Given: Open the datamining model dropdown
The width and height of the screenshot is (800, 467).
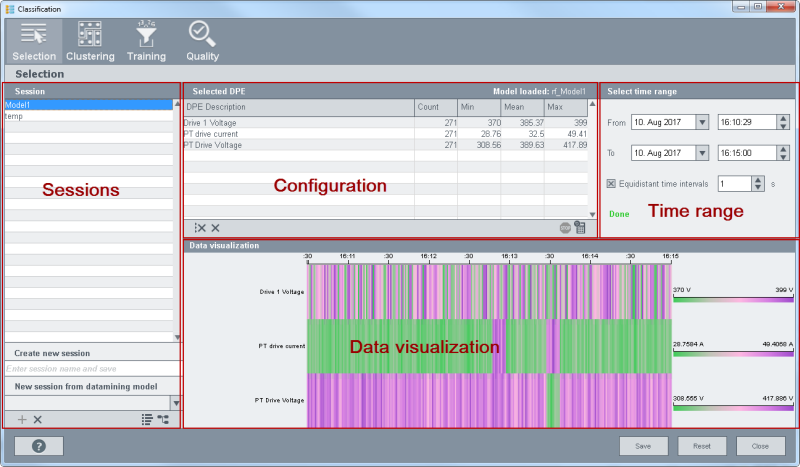Looking at the screenshot, I should (x=176, y=402).
